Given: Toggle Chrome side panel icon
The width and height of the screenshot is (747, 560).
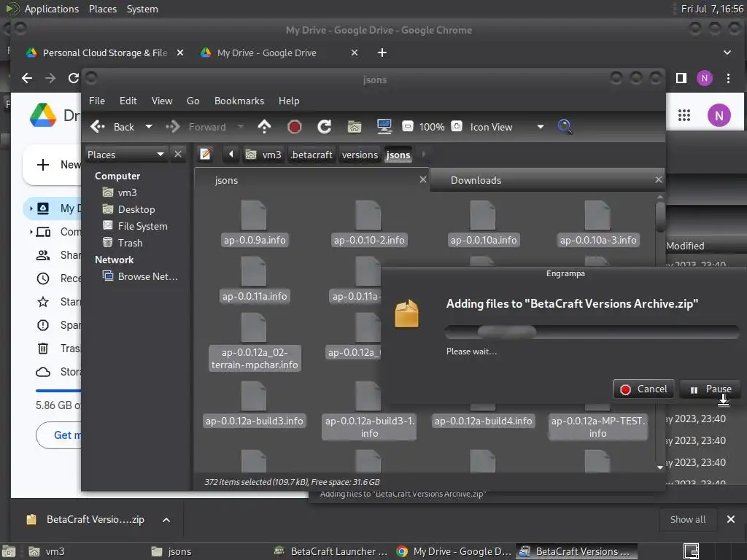Looking at the screenshot, I should coord(681,78).
